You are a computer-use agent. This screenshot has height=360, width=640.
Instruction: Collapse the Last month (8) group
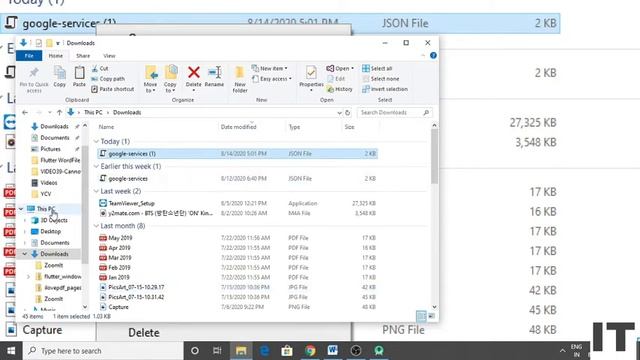(96, 226)
